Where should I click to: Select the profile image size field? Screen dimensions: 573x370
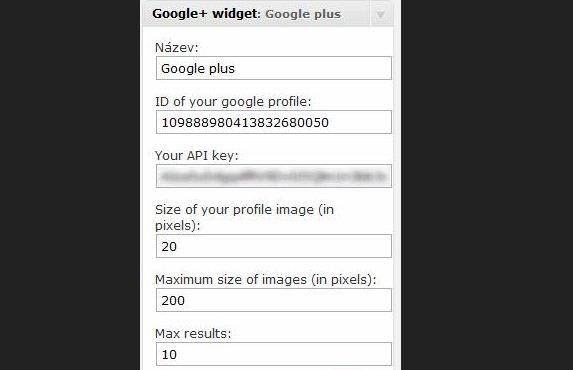tap(274, 246)
